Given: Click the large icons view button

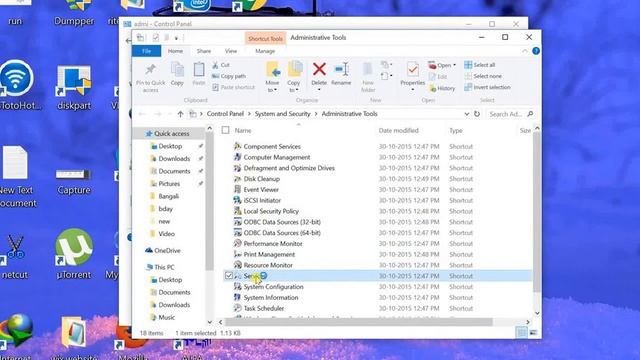Looking at the screenshot, I should click(x=533, y=333).
